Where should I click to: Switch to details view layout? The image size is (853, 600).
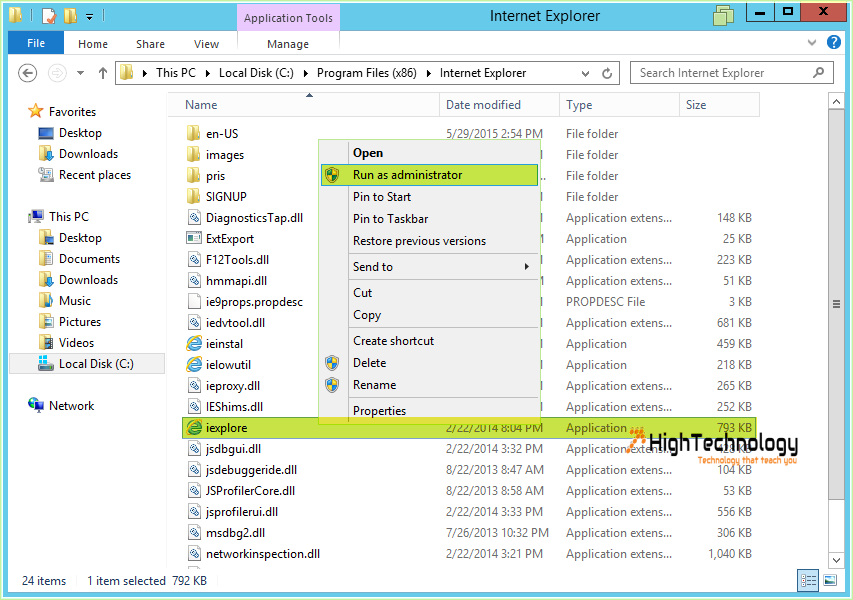tap(808, 580)
